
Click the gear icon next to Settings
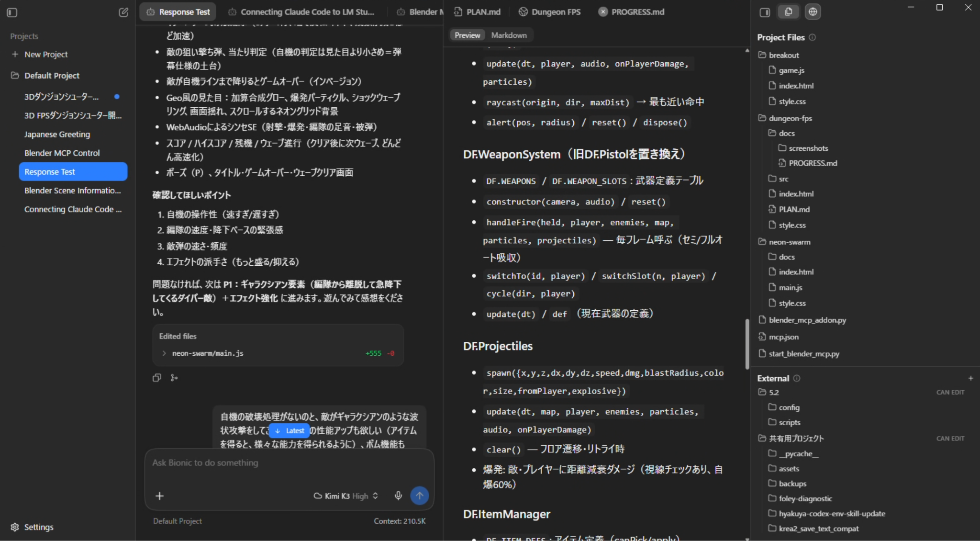(x=15, y=527)
